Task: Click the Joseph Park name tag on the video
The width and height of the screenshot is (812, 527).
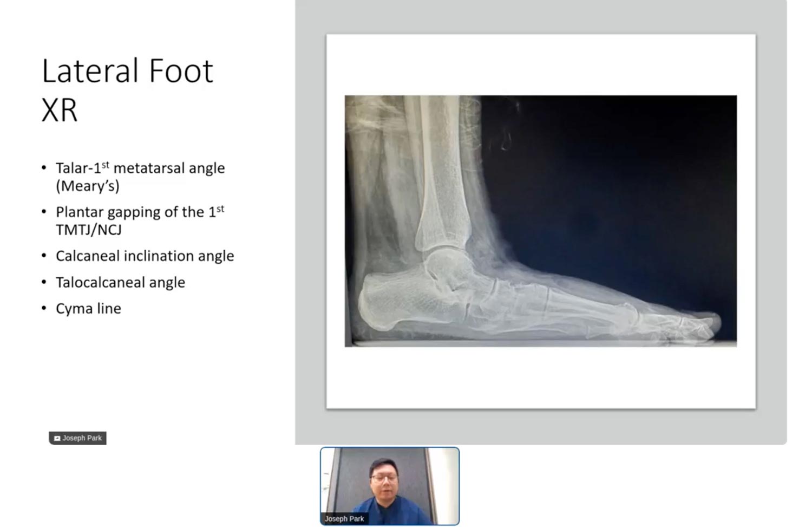Action: click(x=344, y=519)
